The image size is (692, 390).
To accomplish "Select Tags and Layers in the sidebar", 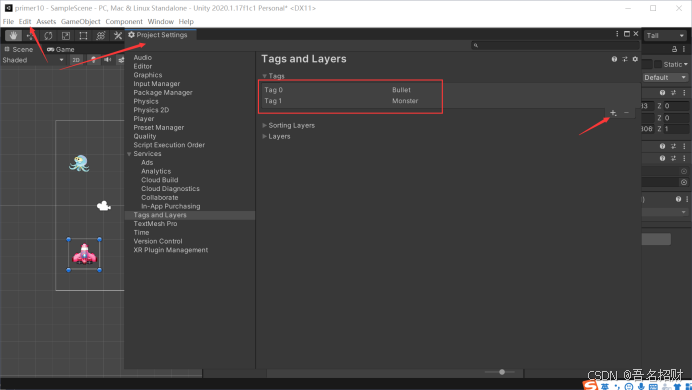I will [190, 215].
